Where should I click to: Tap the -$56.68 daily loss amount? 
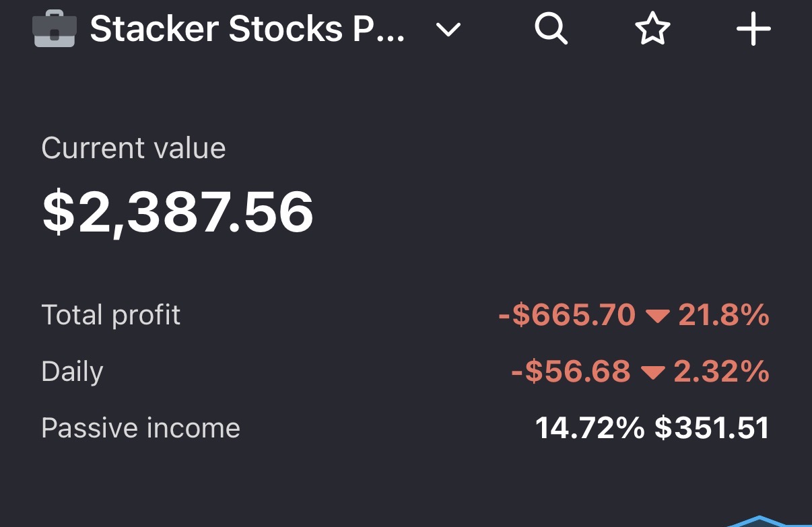[571, 372]
